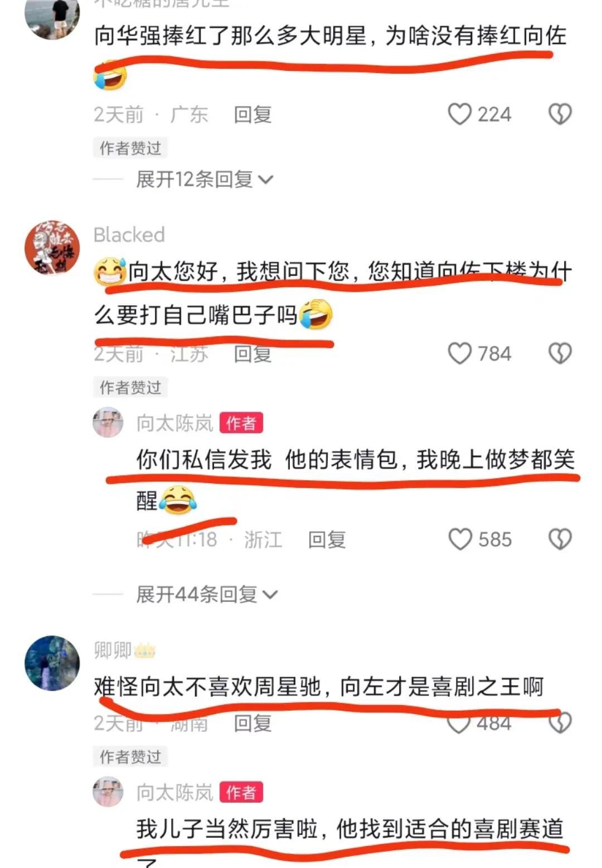
Task: Dislike the comment with 224 likes
Action: (x=560, y=114)
